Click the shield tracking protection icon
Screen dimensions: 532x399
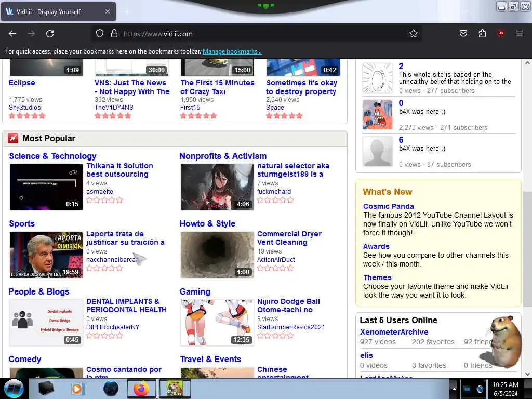(x=99, y=34)
